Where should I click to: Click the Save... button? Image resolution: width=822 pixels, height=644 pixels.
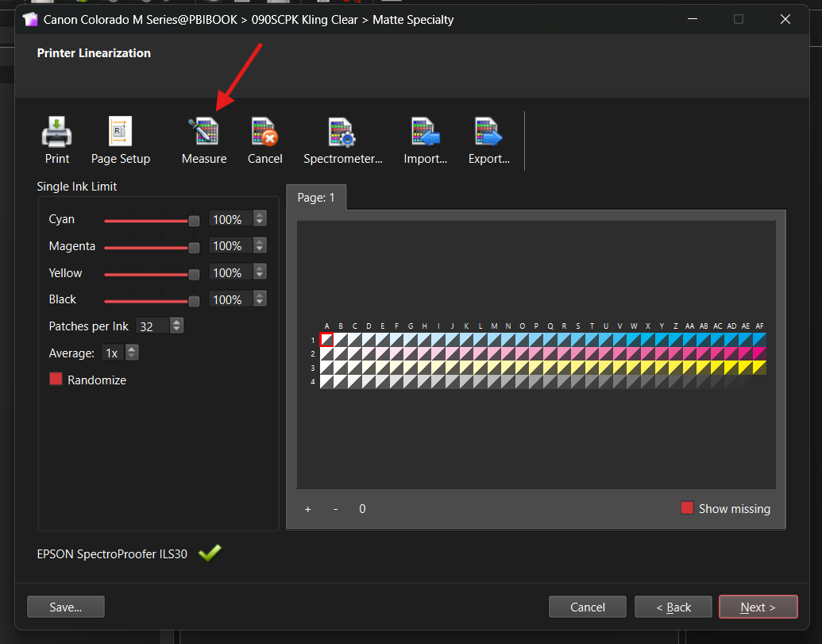click(66, 607)
